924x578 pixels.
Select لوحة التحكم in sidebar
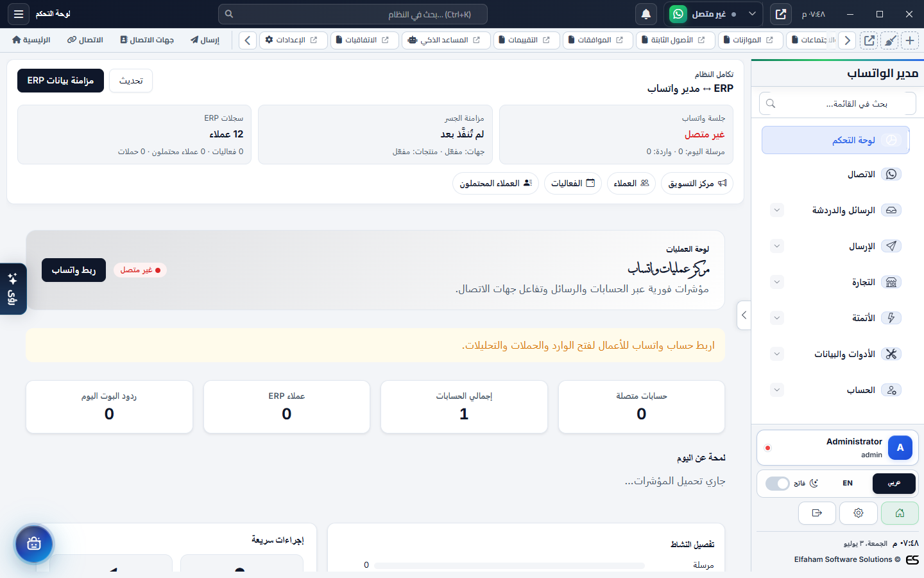[x=835, y=140]
